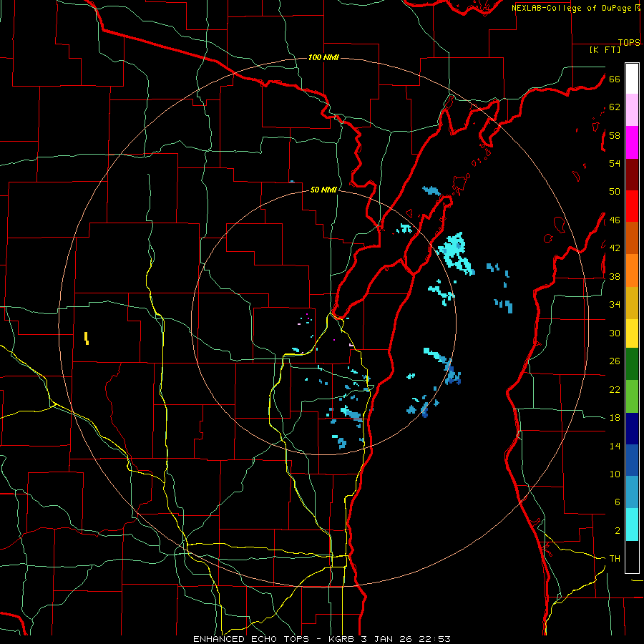Click the white 66 kft legend swatch

tap(632, 79)
